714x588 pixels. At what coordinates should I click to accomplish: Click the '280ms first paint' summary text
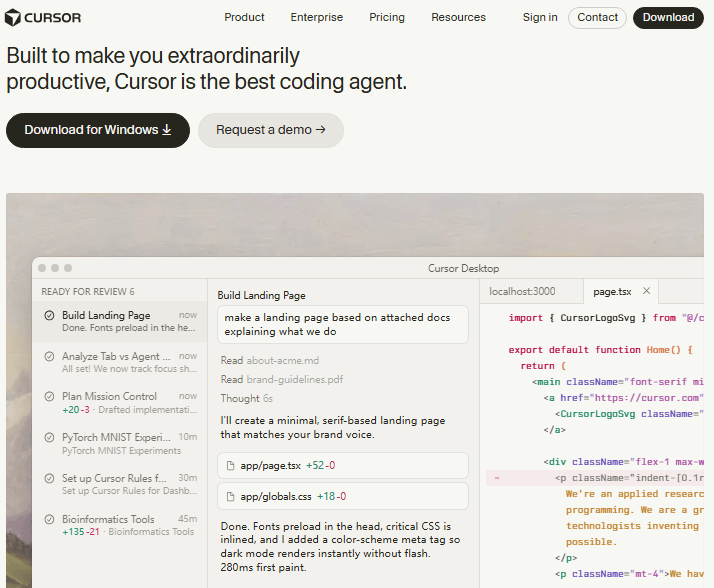263,568
